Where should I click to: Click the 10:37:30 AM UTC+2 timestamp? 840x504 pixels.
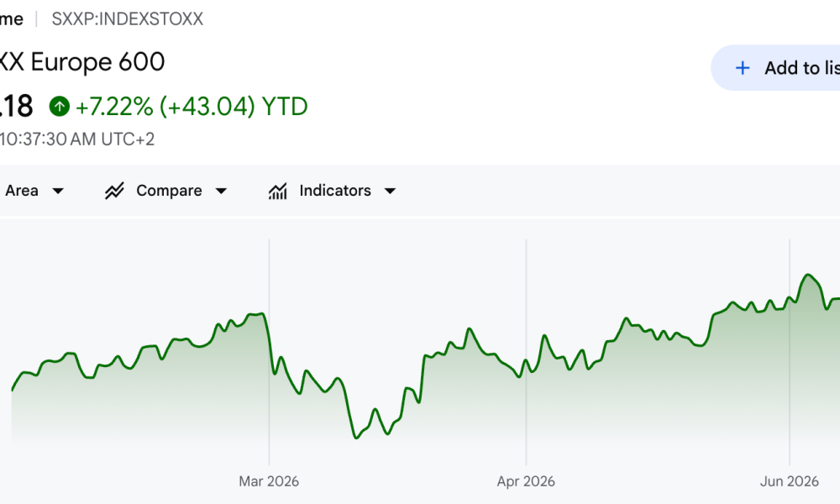coord(77,139)
